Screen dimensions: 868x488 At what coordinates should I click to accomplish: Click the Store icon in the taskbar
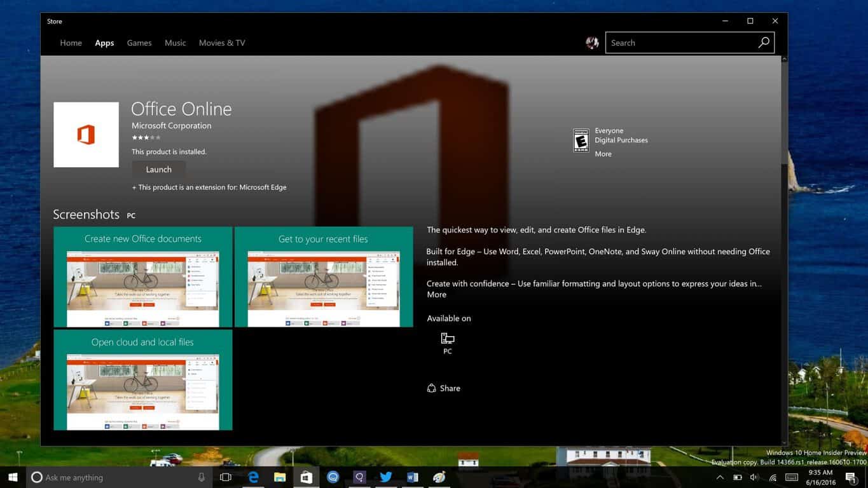pyautogui.click(x=307, y=477)
